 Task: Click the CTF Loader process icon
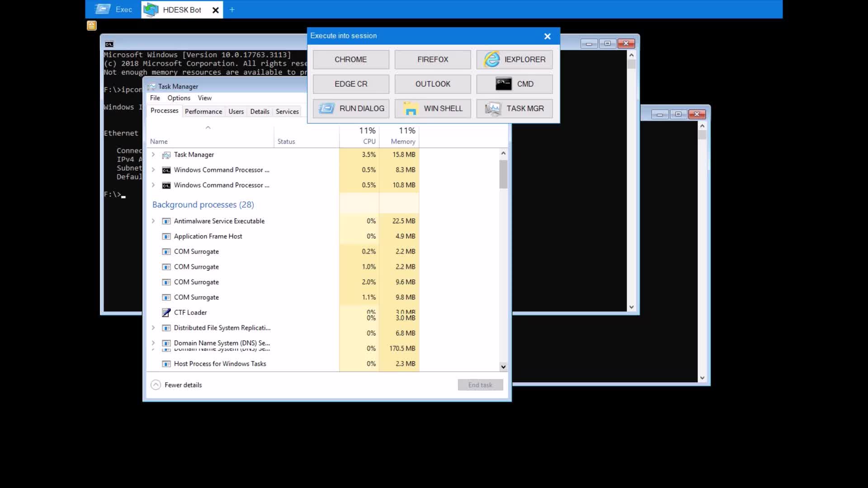166,313
